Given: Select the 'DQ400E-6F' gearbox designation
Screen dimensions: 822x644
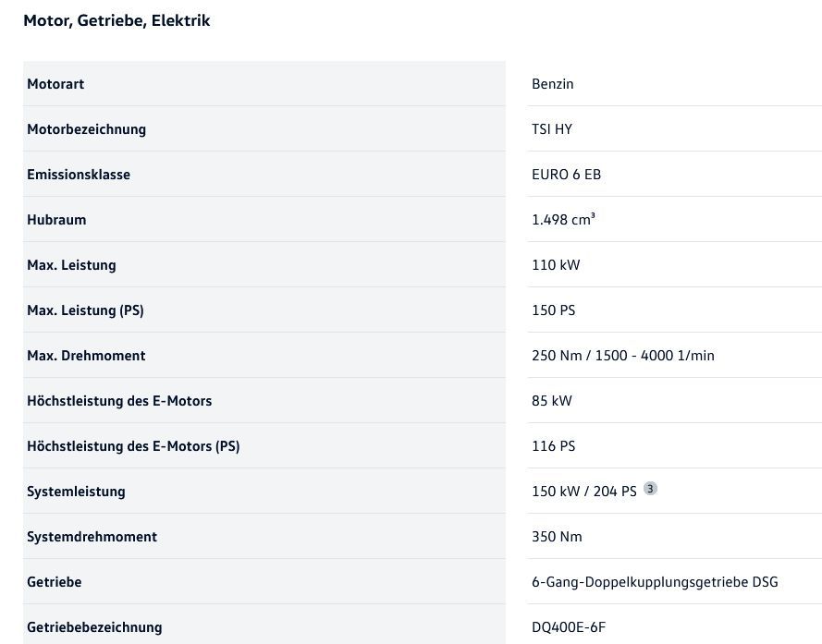Looking at the screenshot, I should [569, 627].
